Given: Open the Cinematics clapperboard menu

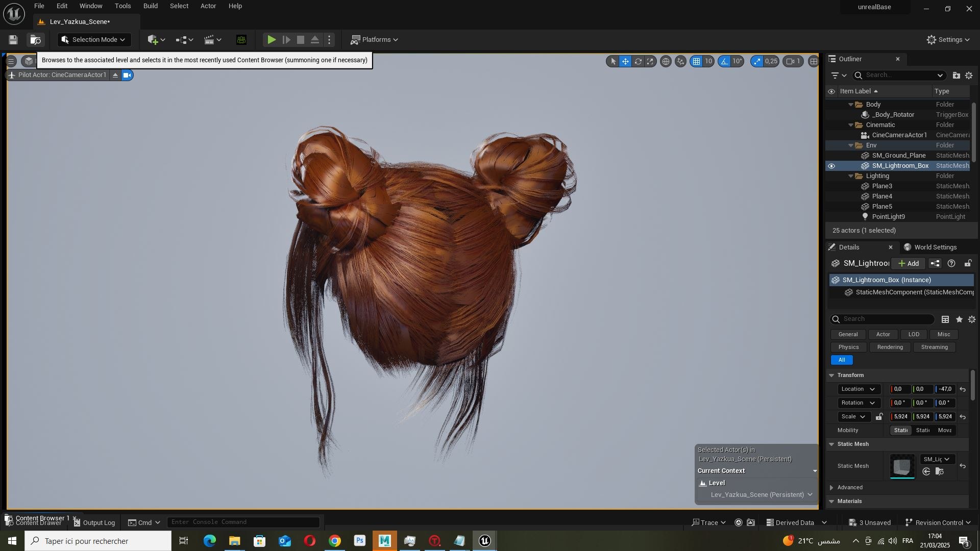Looking at the screenshot, I should [212, 40].
